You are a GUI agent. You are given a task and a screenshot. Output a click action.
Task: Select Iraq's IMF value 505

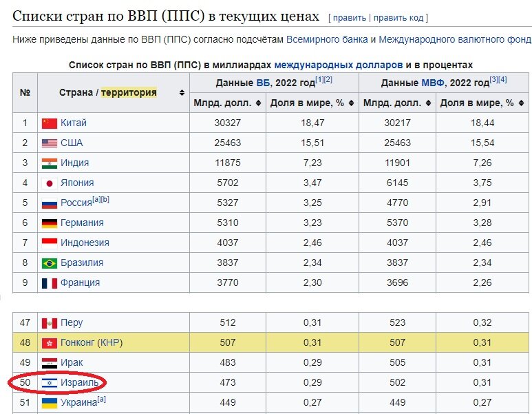coord(397,363)
